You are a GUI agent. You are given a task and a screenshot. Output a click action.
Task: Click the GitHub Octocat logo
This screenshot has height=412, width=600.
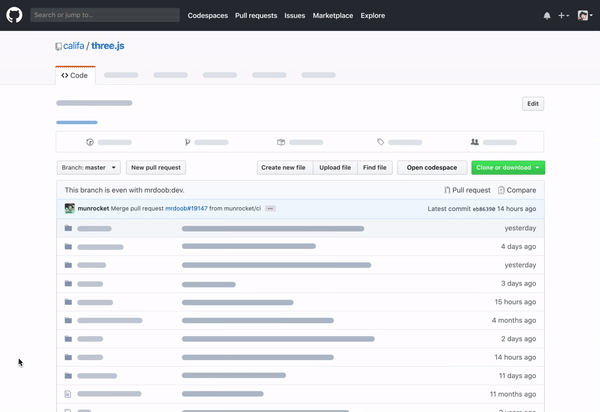[15, 15]
